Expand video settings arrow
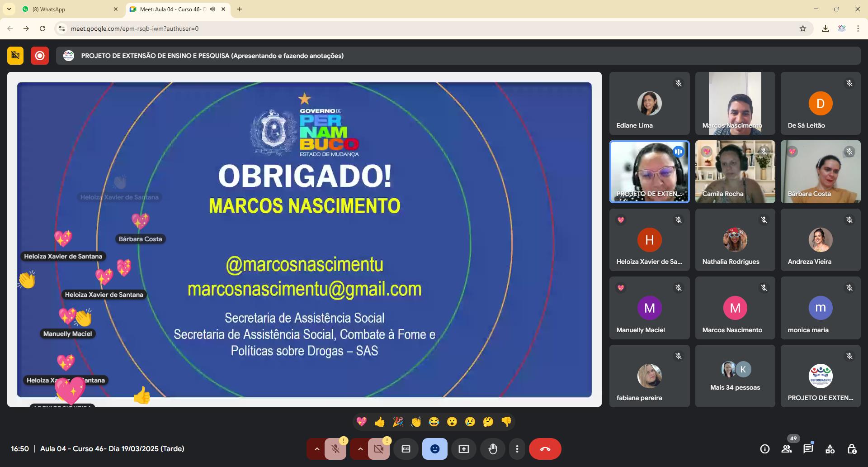The image size is (868, 467). pos(360,449)
